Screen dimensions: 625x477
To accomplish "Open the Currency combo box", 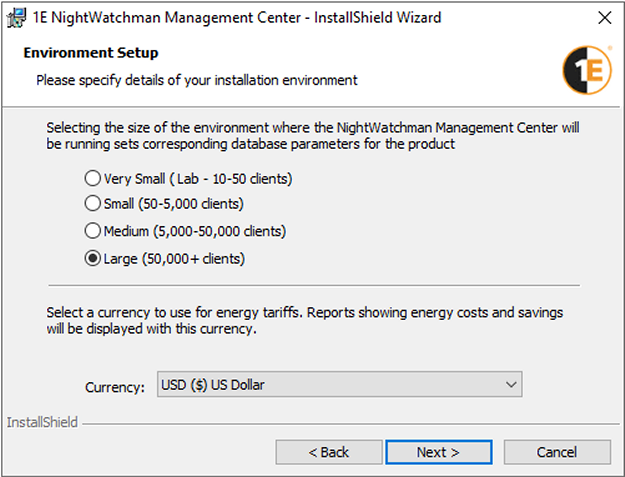I will tap(339, 385).
